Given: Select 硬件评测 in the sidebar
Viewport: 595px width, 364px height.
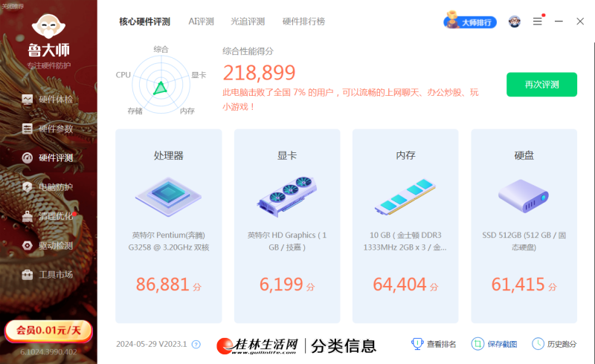Looking at the screenshot, I should 48,157.
